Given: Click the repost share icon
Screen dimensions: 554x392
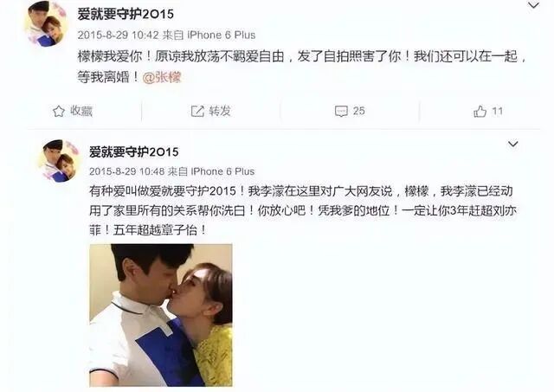Looking at the screenshot, I should point(197,112).
